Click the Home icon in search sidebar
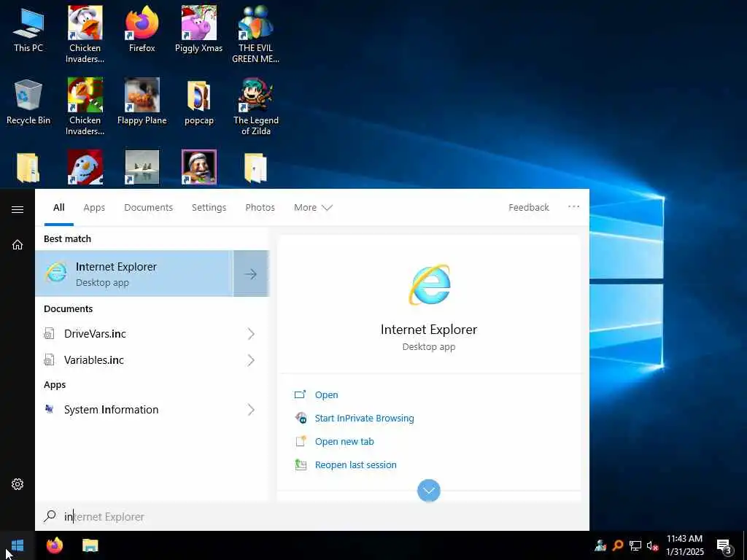This screenshot has width=747, height=560. [x=18, y=245]
